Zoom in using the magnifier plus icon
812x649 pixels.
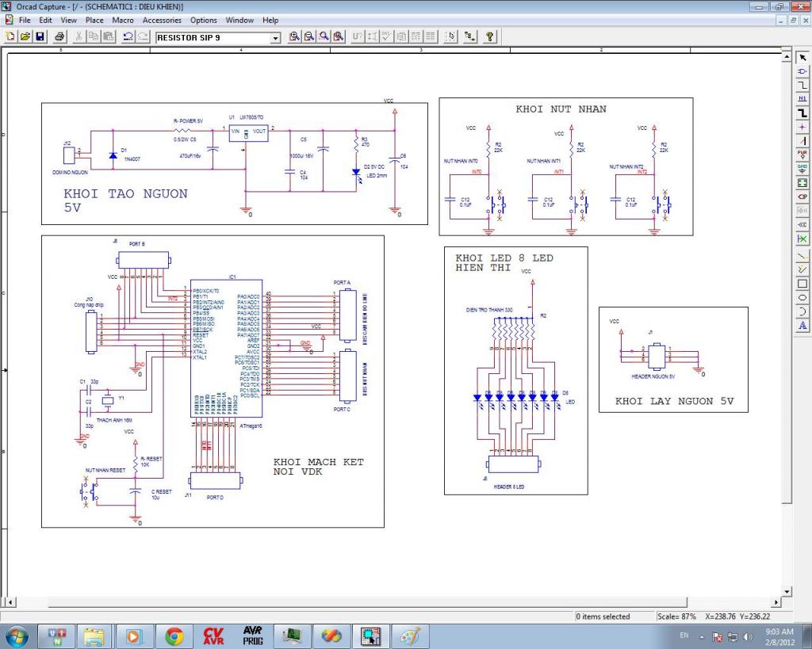294,37
